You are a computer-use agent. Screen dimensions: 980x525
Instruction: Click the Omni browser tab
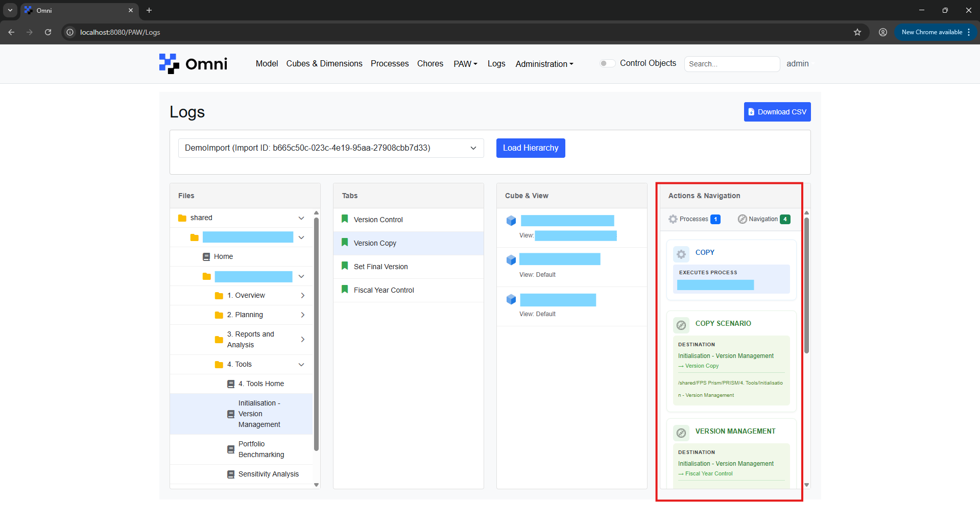79,10
